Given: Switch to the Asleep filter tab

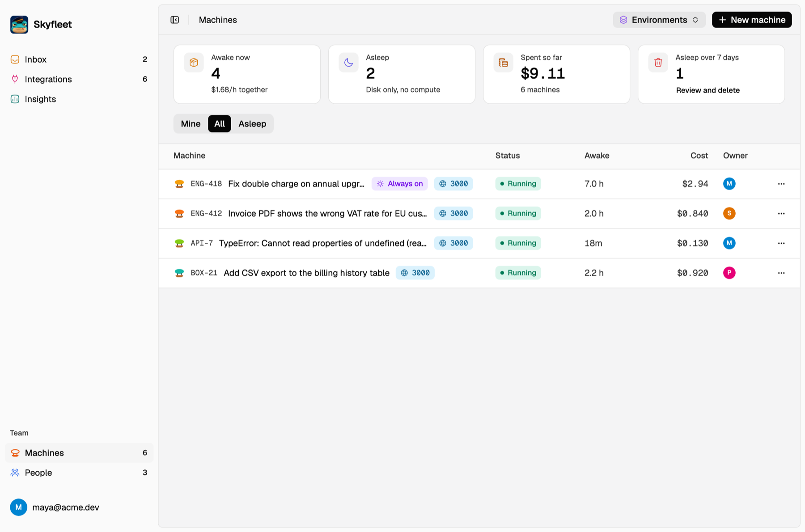Looking at the screenshot, I should tap(252, 124).
